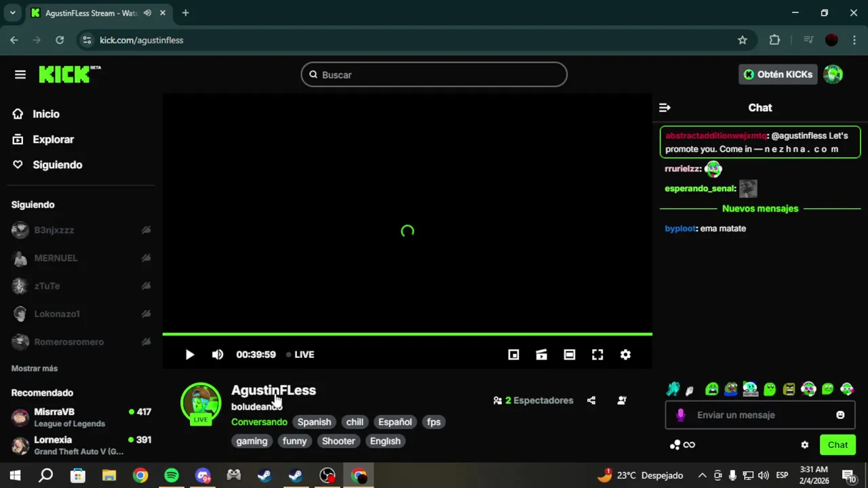Click the Nuevos mensajes divider label
The width and height of the screenshot is (868, 488).
click(x=760, y=209)
